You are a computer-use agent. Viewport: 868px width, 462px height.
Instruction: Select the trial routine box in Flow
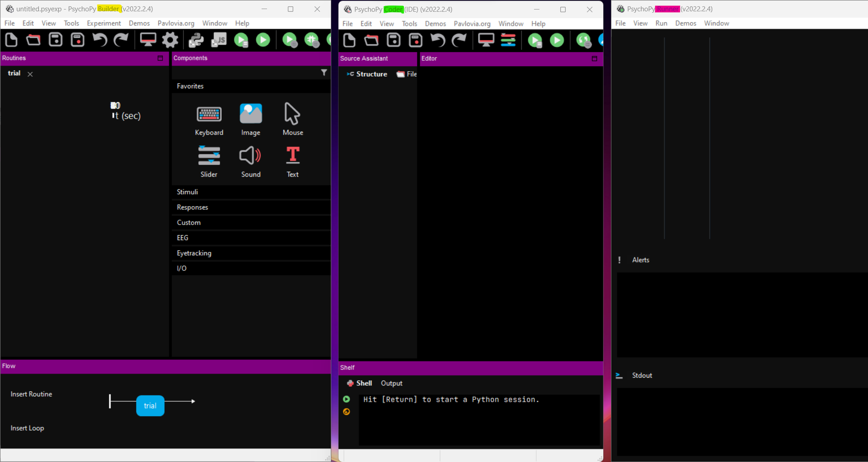pyautogui.click(x=150, y=406)
